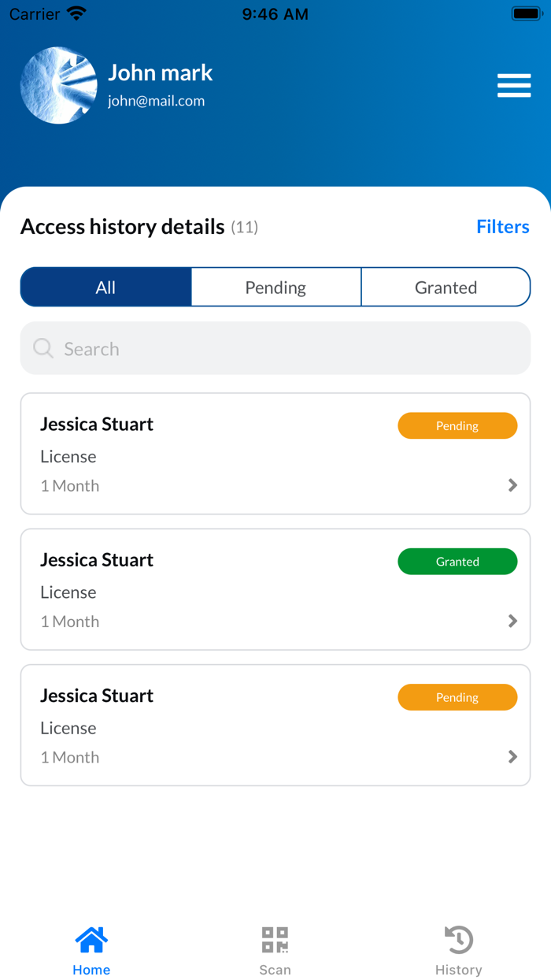Screen dimensions: 551x980
Task: Switch to the Pending segment
Action: (x=275, y=288)
